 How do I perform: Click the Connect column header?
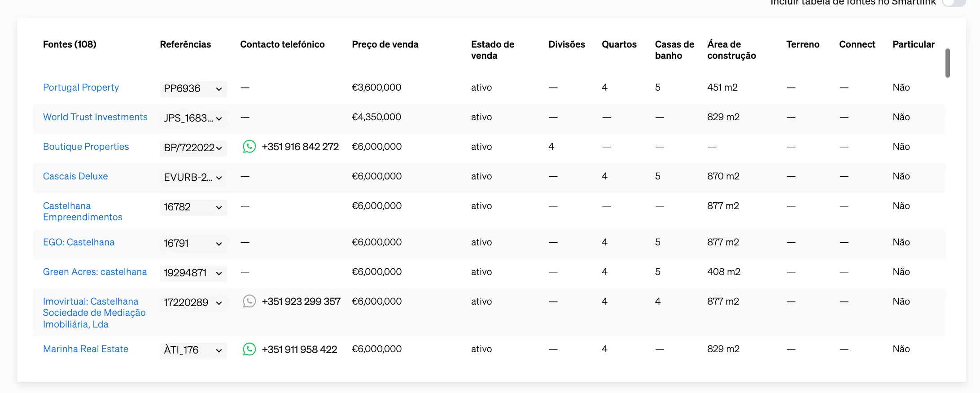click(x=857, y=44)
